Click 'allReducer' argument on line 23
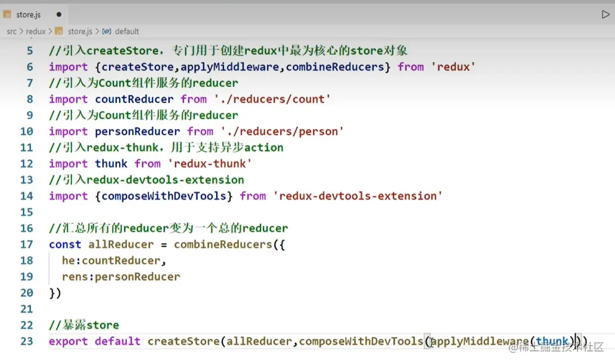Viewport: 615px width, 364px height. click(x=259, y=341)
